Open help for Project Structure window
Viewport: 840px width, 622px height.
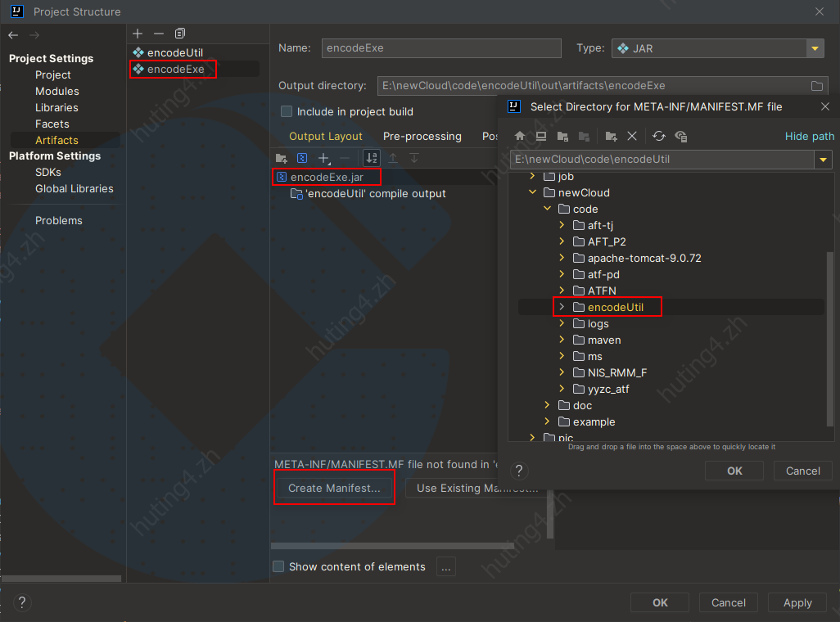tap(22, 602)
